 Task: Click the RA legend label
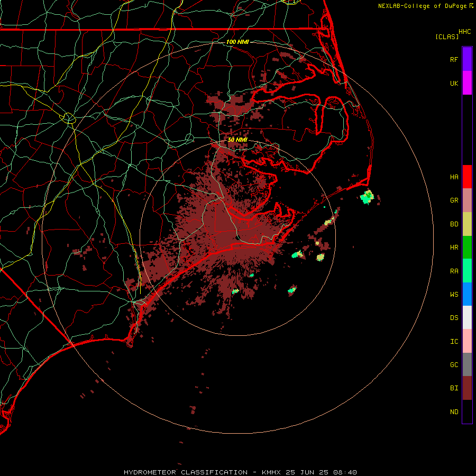[x=454, y=271]
